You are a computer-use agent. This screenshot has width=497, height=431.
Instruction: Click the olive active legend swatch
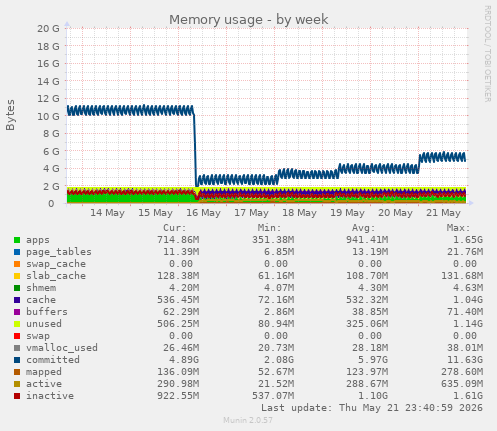tap(17, 384)
